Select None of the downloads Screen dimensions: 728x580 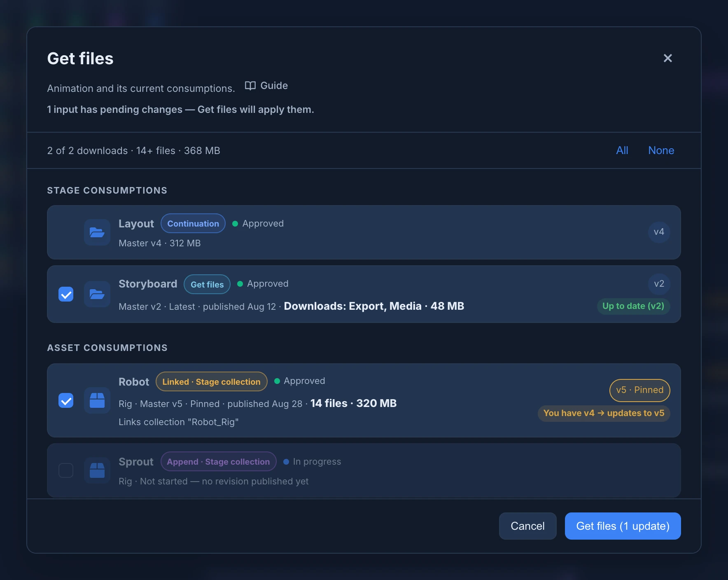pos(661,150)
